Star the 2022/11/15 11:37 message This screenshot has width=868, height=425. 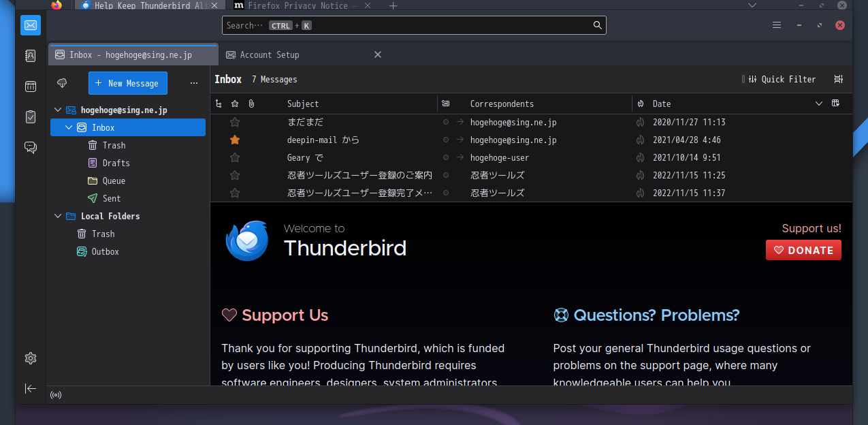pos(235,193)
